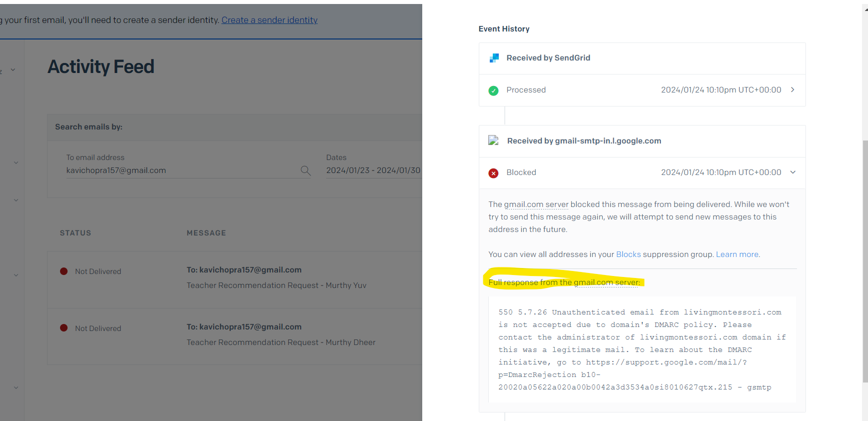Click the 'Received by gmail-smtp-in.l.google.com' header
The width and height of the screenshot is (868, 421).
pyautogui.click(x=584, y=141)
